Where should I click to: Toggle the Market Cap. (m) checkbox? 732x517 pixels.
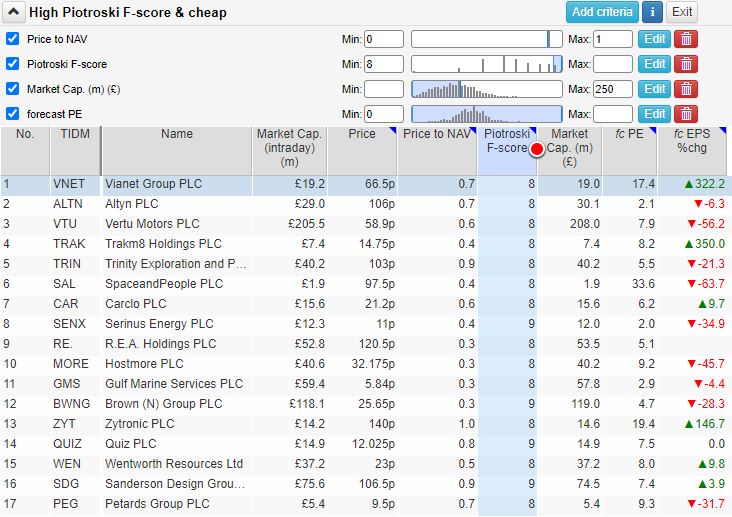13,89
